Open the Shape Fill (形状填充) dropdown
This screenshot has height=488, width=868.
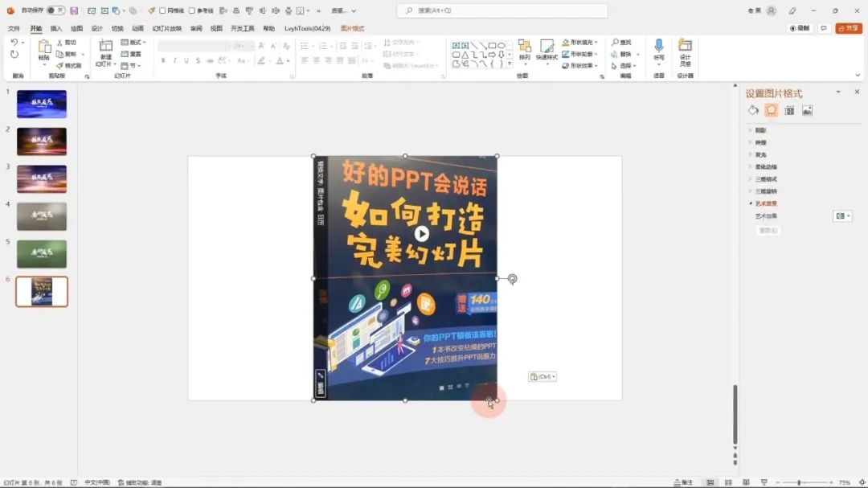(579, 43)
